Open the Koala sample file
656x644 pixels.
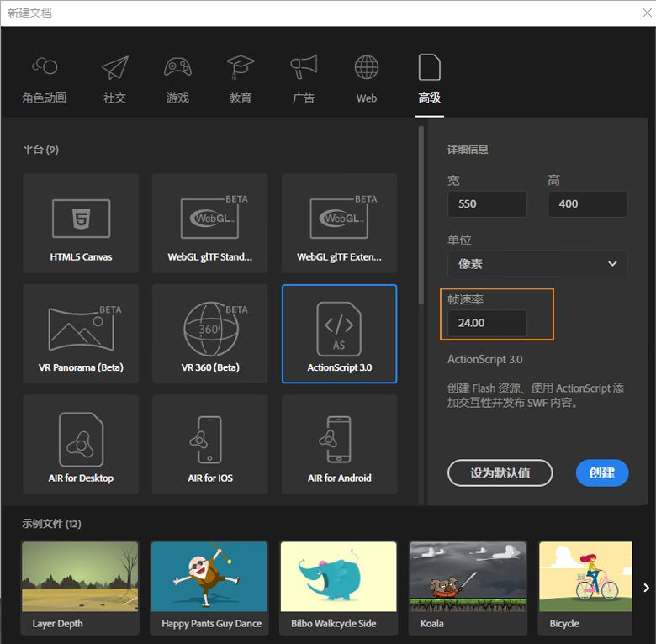(x=468, y=588)
